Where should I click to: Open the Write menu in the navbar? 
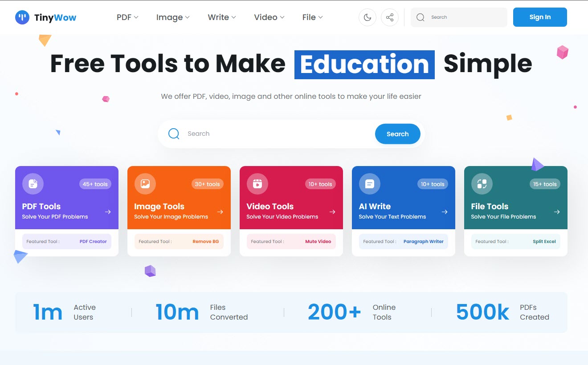tap(222, 17)
